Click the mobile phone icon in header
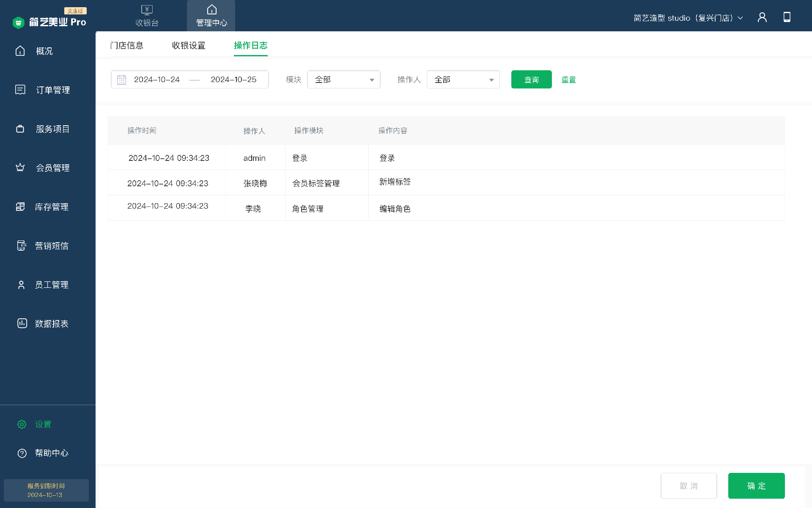 tap(787, 17)
